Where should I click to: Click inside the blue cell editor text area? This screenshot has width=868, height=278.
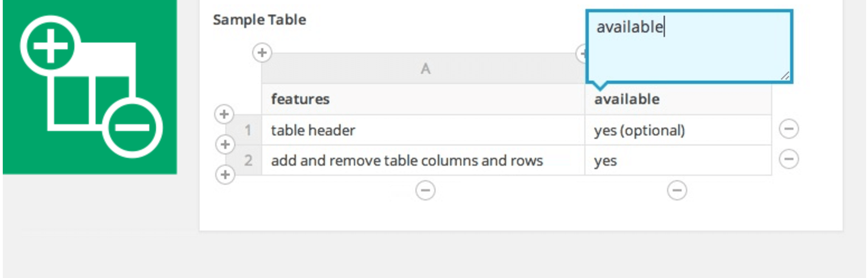pyautogui.click(x=689, y=50)
